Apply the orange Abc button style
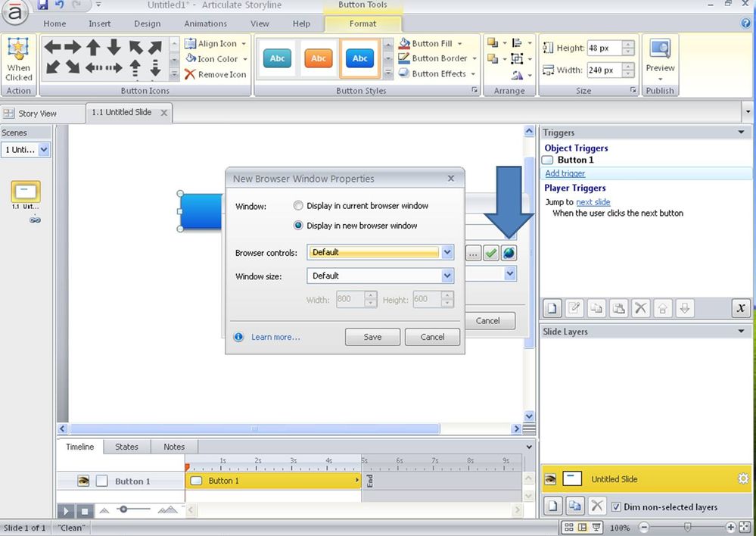 coord(318,58)
